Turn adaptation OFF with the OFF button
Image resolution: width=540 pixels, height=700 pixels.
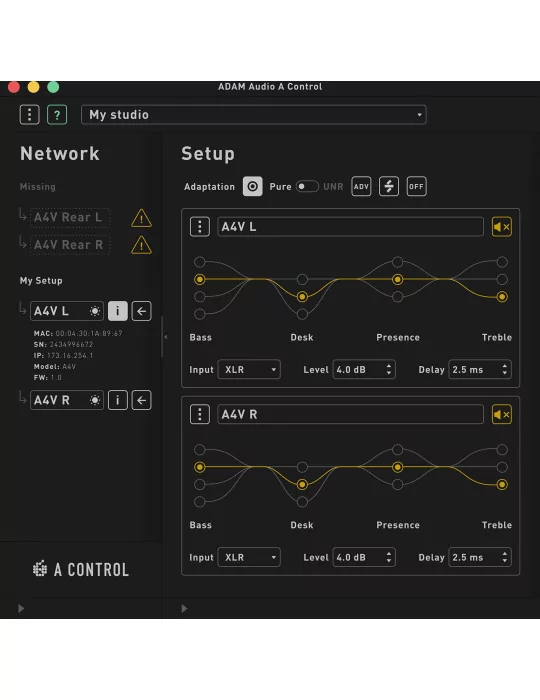pyautogui.click(x=416, y=187)
